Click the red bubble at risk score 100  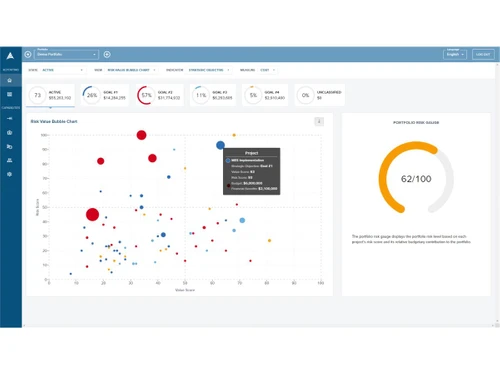[x=141, y=135]
